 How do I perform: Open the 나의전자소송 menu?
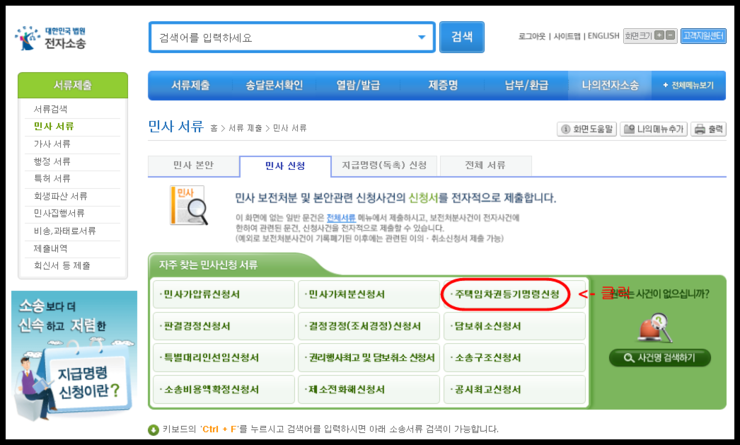coord(610,85)
